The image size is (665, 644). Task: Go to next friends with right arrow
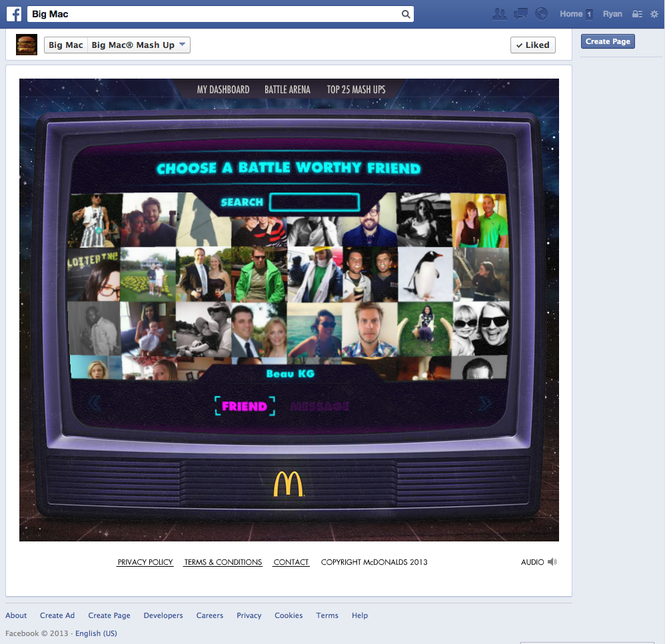click(484, 403)
